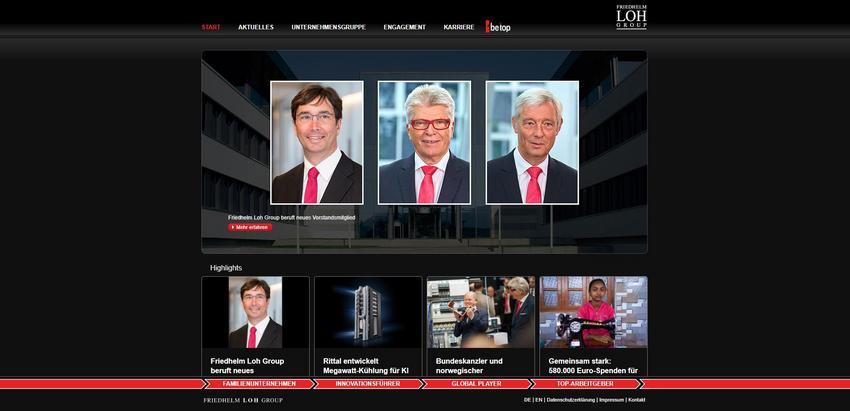Open the Datenschutzerklärung footer link

tap(571, 400)
